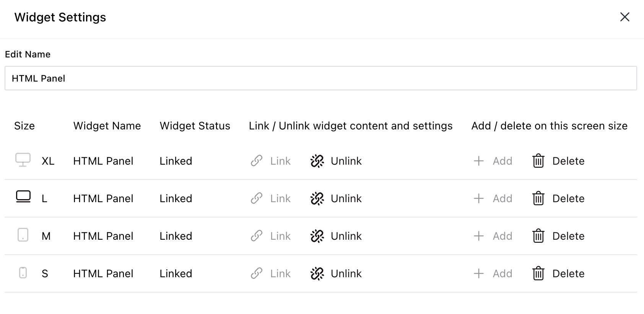Click the plus icon in the L row
Image resolution: width=644 pixels, height=314 pixels.
478,198
